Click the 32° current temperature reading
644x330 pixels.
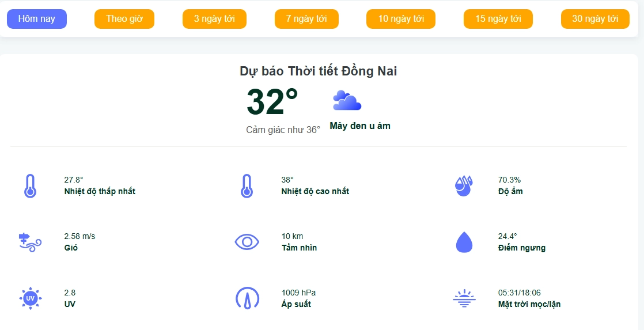pos(272,102)
